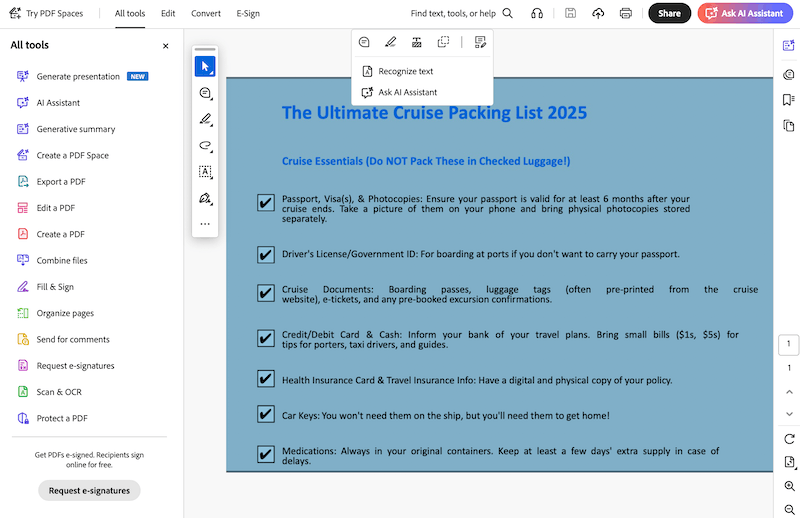Go to previous page up chevron

(789, 392)
